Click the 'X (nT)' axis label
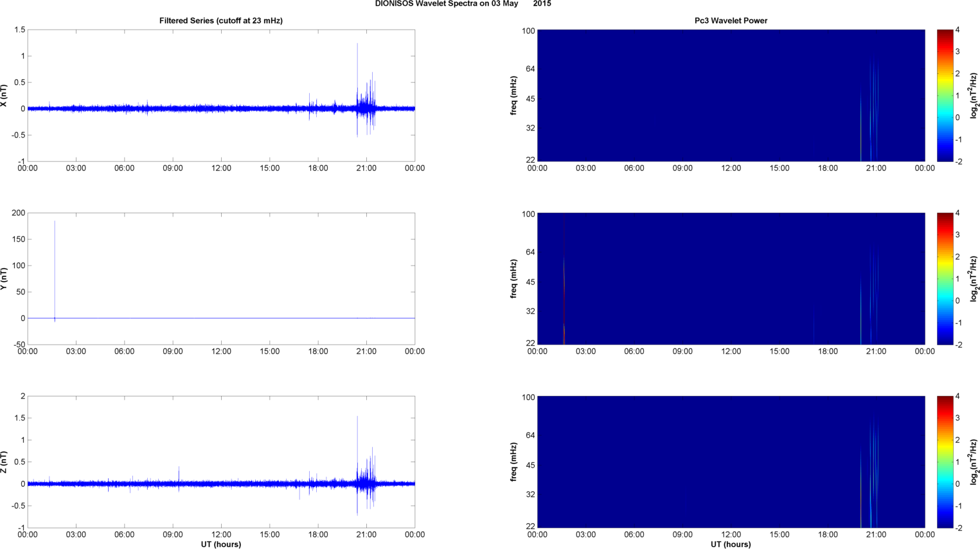Screen dimensions: 980x549 pos(4,96)
